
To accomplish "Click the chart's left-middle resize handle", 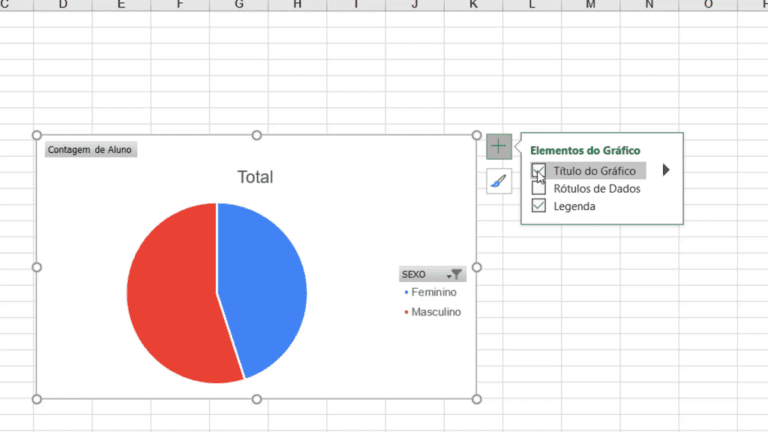I will (37, 267).
